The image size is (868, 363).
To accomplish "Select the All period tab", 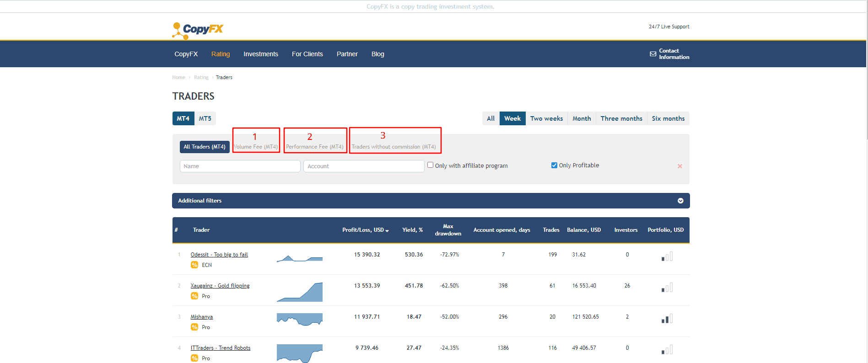I will point(491,118).
